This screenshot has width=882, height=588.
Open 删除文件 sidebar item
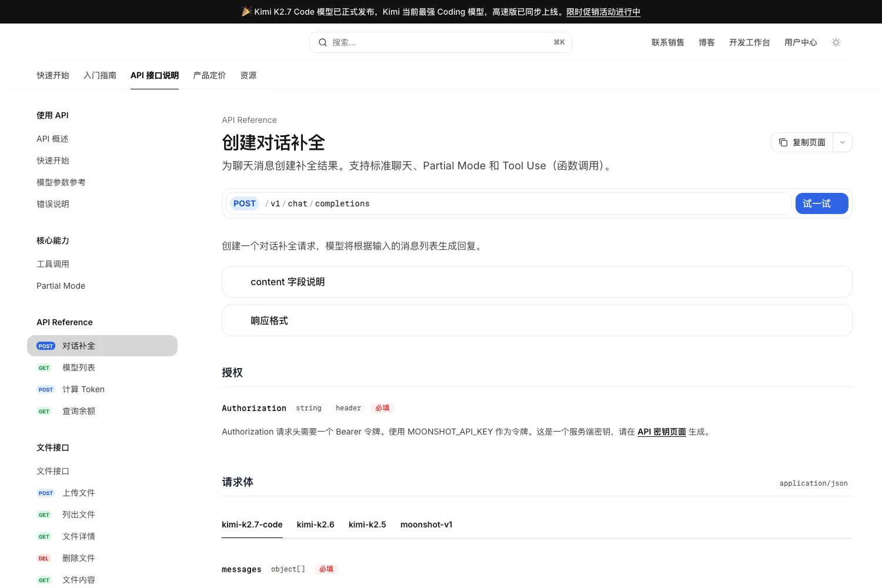tap(102, 558)
